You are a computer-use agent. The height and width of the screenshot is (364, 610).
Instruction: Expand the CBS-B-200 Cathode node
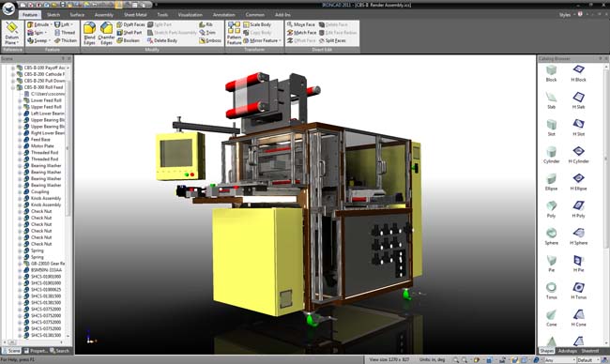(x=13, y=74)
